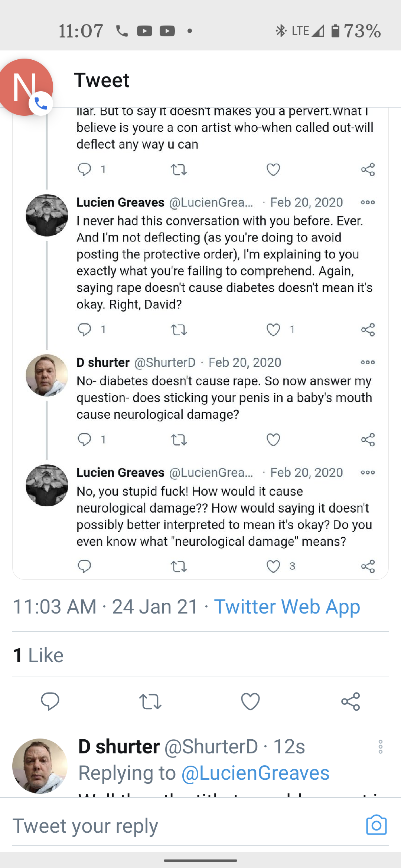This screenshot has width=401, height=868.
Task: Retweet D shurter's 'No- diabetes' tweet
Action: click(x=179, y=440)
